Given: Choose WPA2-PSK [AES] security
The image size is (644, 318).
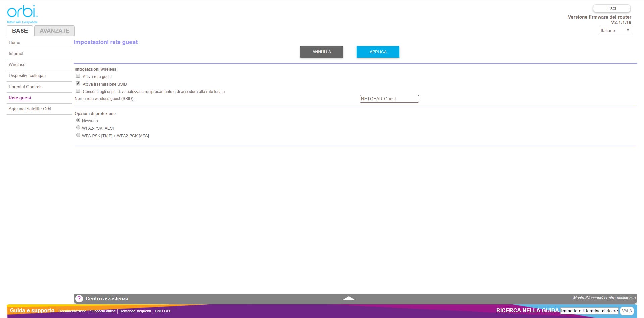Looking at the screenshot, I should [78, 128].
